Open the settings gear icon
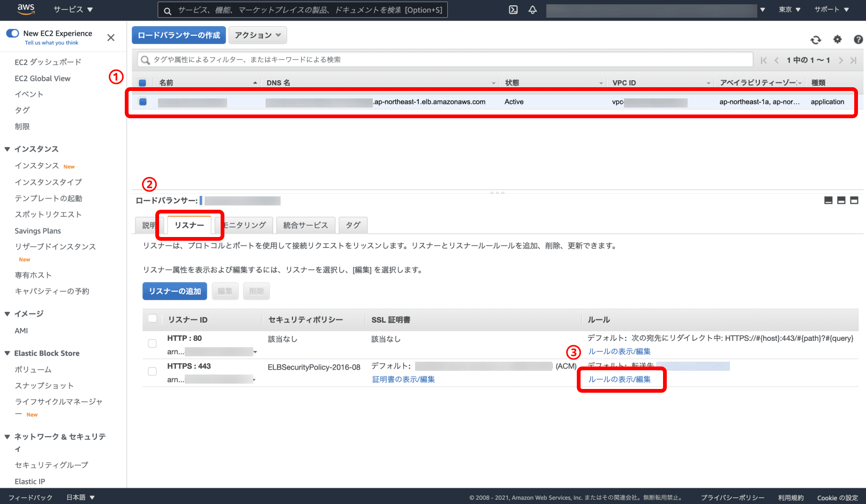 (x=838, y=39)
